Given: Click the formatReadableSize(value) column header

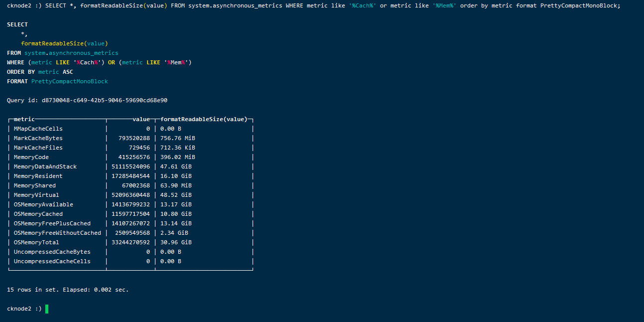Looking at the screenshot, I should tap(204, 119).
